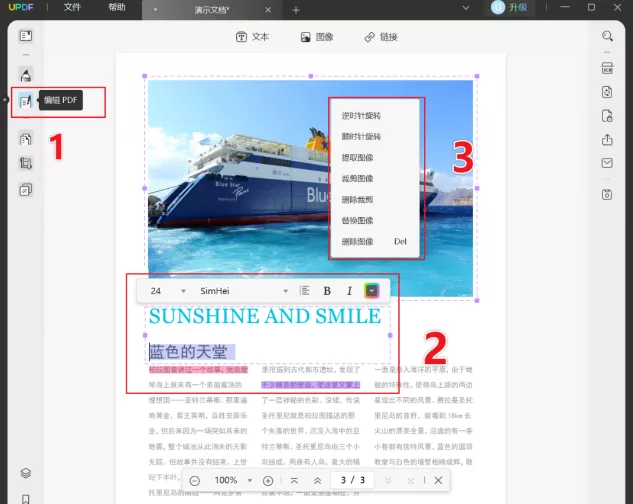This screenshot has height=504, width=633.
Task: Click the 蓝色的天堂 subtitle text
Action: (x=188, y=352)
